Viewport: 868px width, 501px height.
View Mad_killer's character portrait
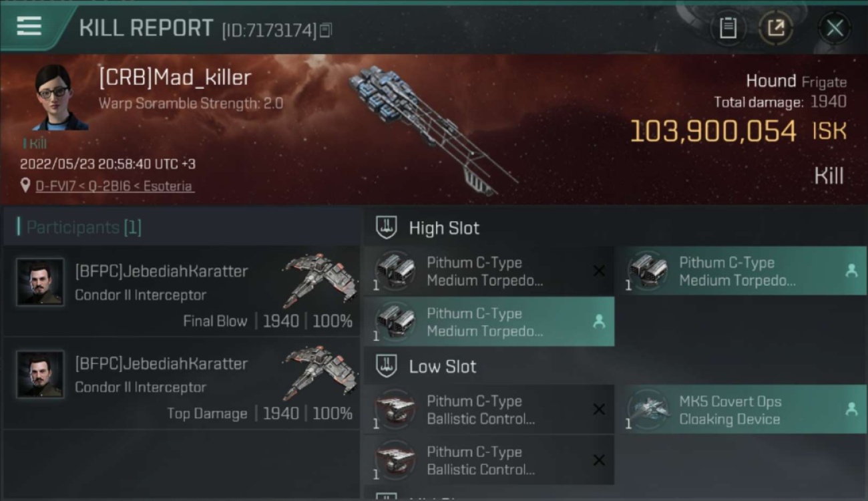click(60, 97)
